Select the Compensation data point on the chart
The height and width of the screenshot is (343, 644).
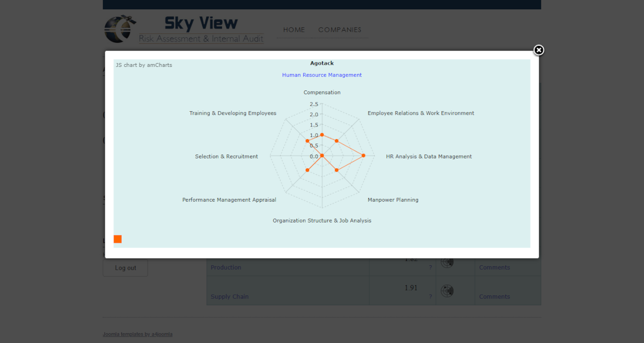(322, 135)
